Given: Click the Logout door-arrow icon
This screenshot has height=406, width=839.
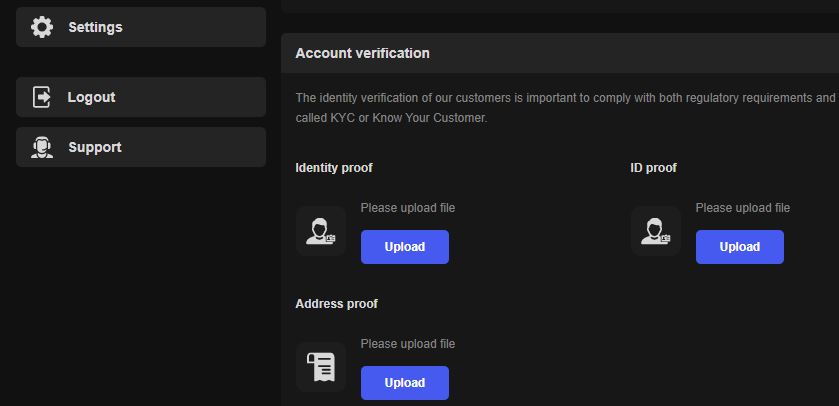Looking at the screenshot, I should click(x=42, y=97).
